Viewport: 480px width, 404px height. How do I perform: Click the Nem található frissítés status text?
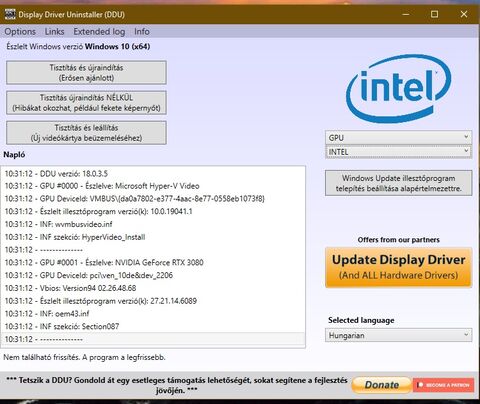(84, 357)
